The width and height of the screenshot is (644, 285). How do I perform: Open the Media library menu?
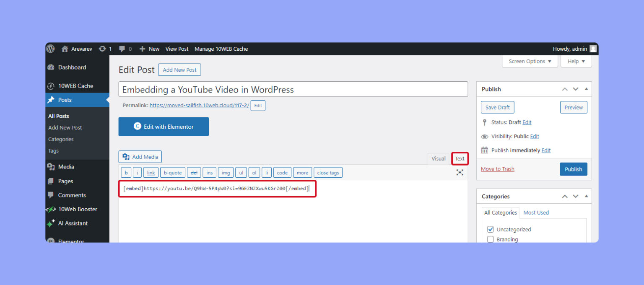point(66,166)
